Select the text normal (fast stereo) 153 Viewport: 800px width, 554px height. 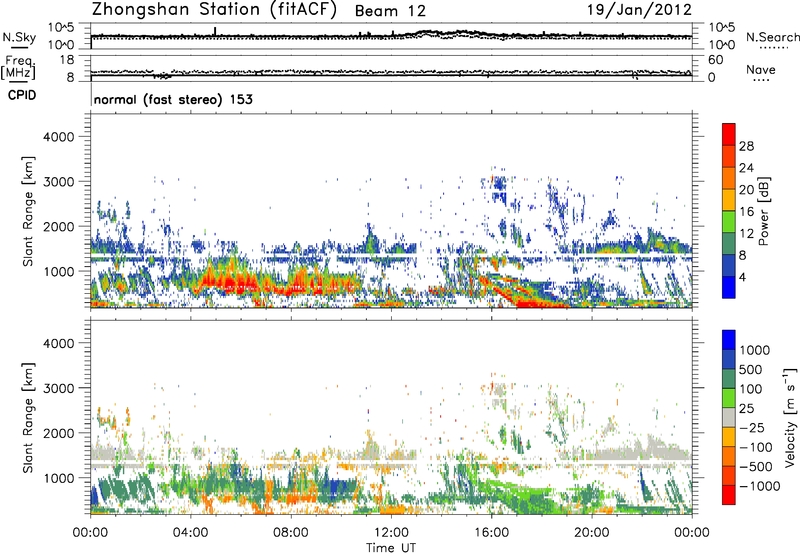coord(173,99)
